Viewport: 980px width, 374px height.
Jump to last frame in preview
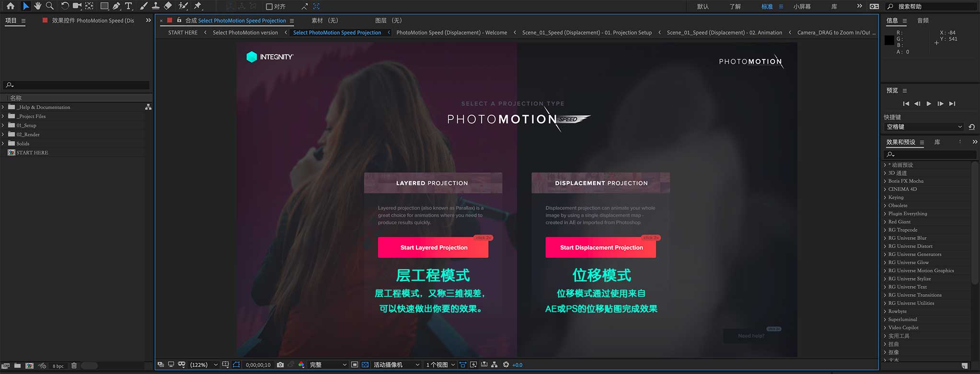952,103
